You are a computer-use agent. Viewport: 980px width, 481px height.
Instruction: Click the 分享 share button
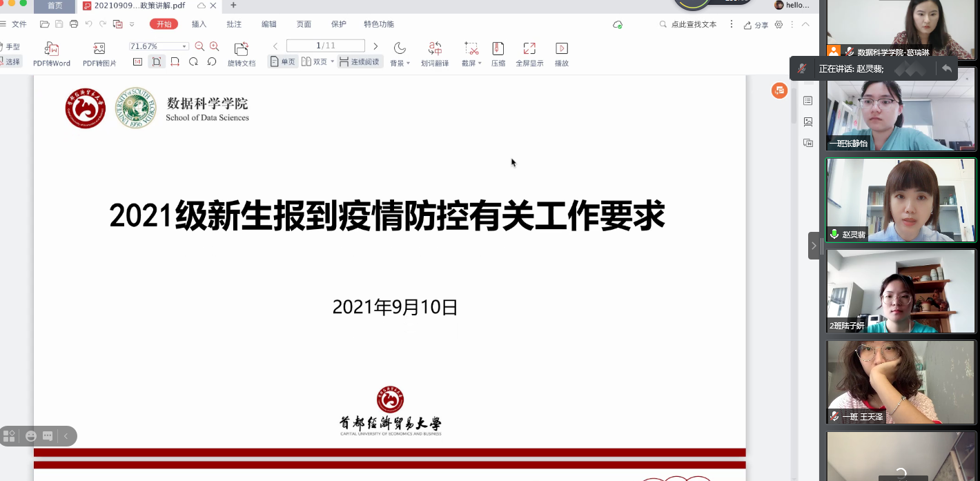756,25
